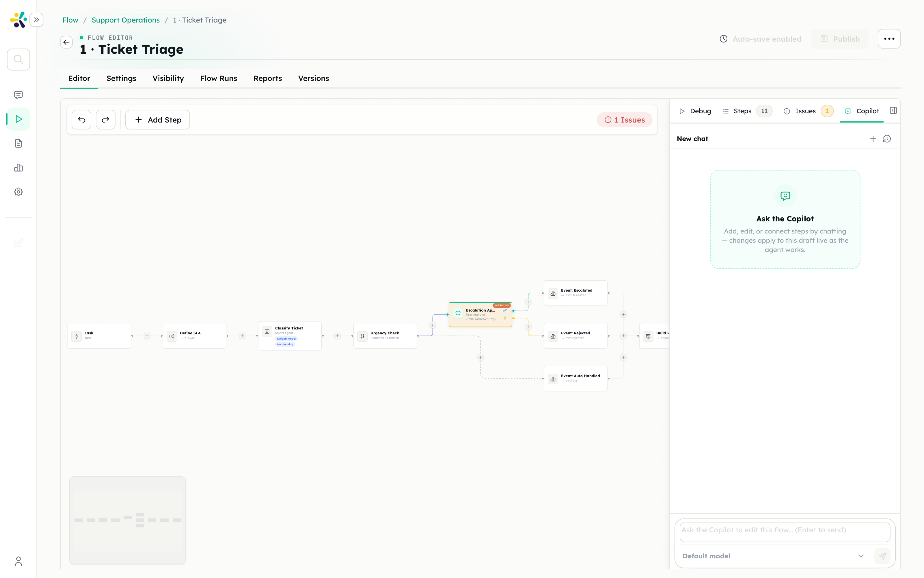This screenshot has width=924, height=578.
Task: Click the WARNING badge on Escalation node
Action: coord(502,305)
